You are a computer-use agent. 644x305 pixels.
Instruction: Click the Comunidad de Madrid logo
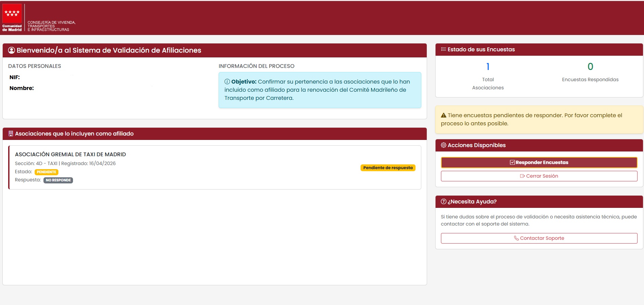12,18
